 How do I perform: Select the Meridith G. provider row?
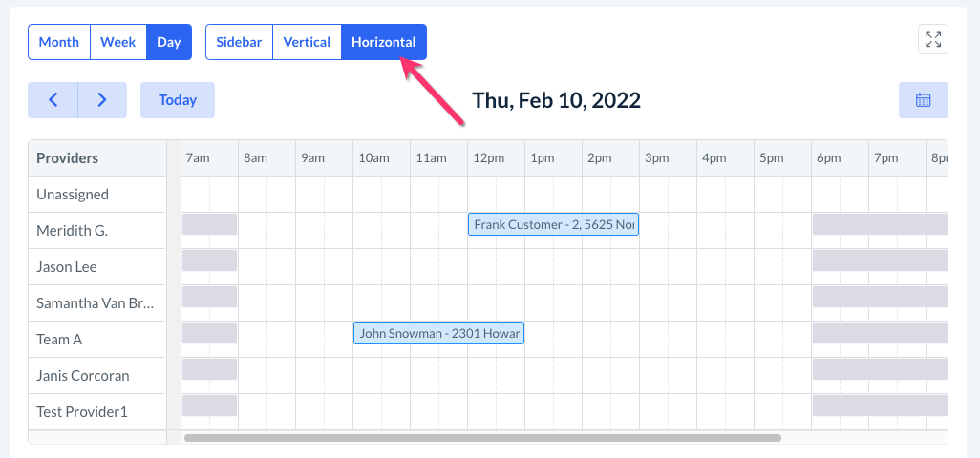click(73, 231)
